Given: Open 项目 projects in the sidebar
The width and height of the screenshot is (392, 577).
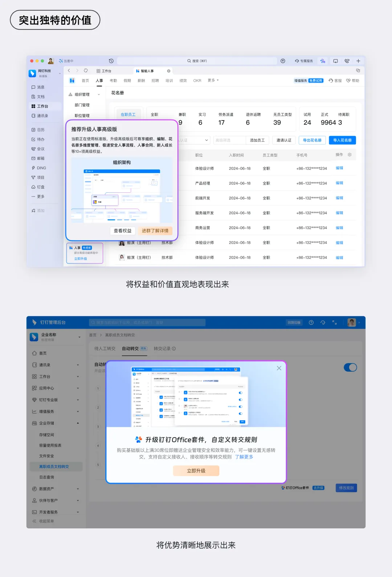Looking at the screenshot, I should click(38, 177).
